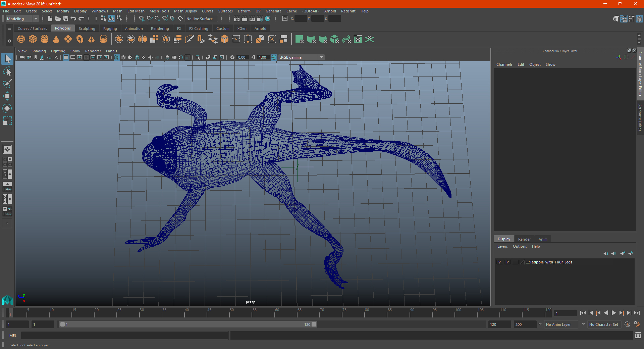
Task: Toggle snap to curves
Action: 150,19
